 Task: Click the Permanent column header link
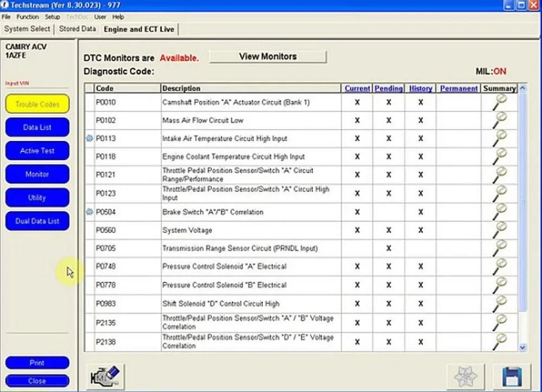tap(459, 88)
